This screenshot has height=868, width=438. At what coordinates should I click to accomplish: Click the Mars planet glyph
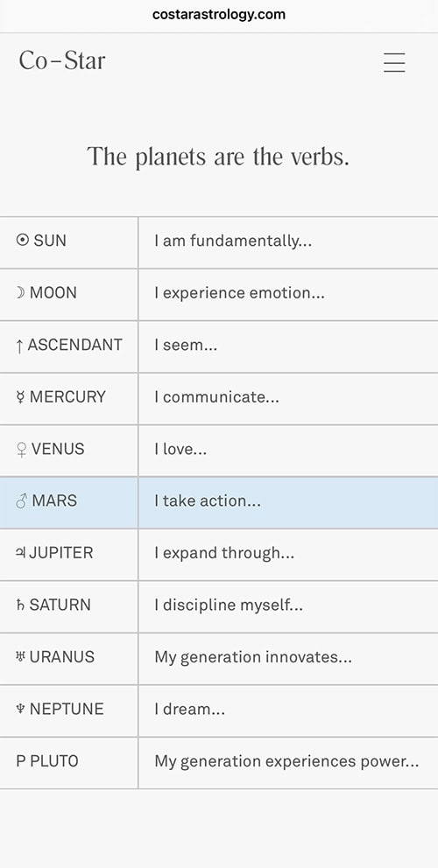click(x=22, y=501)
